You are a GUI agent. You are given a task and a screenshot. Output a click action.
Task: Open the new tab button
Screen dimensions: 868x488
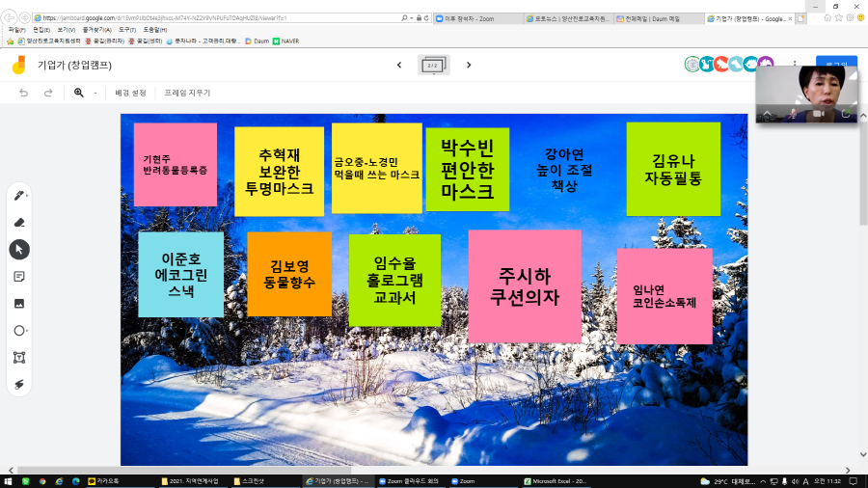click(800, 19)
